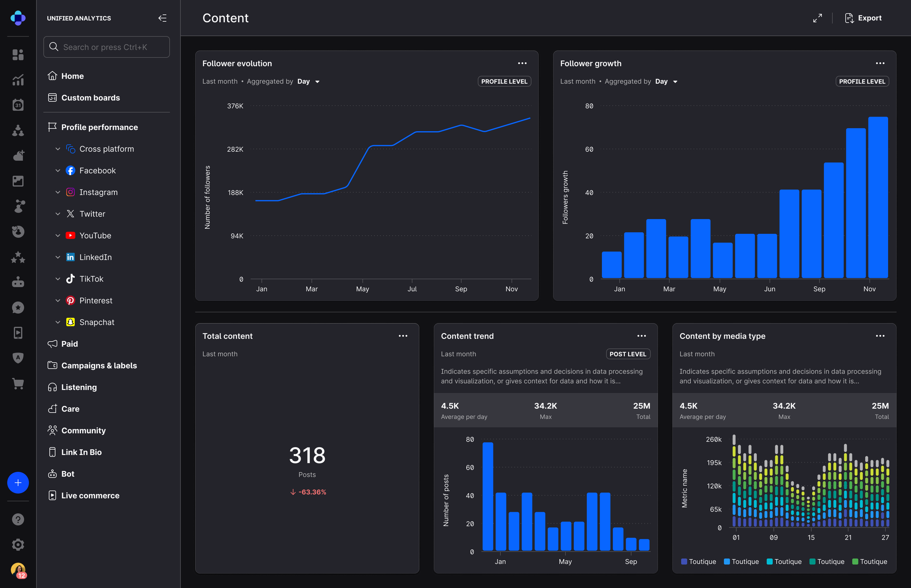Screen dimensions: 911x588
Task: Collapse the Unified Analytics sidebar
Action: point(162,18)
